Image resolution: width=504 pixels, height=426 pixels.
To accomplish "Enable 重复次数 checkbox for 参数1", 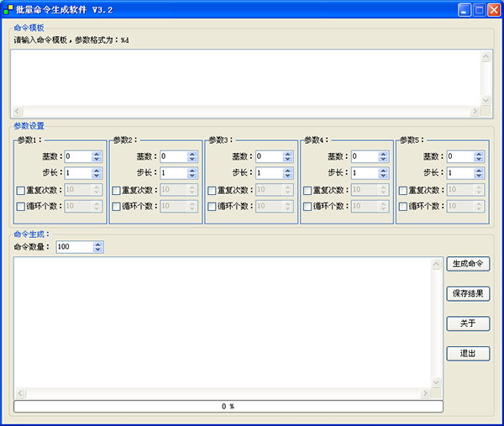I will point(21,190).
